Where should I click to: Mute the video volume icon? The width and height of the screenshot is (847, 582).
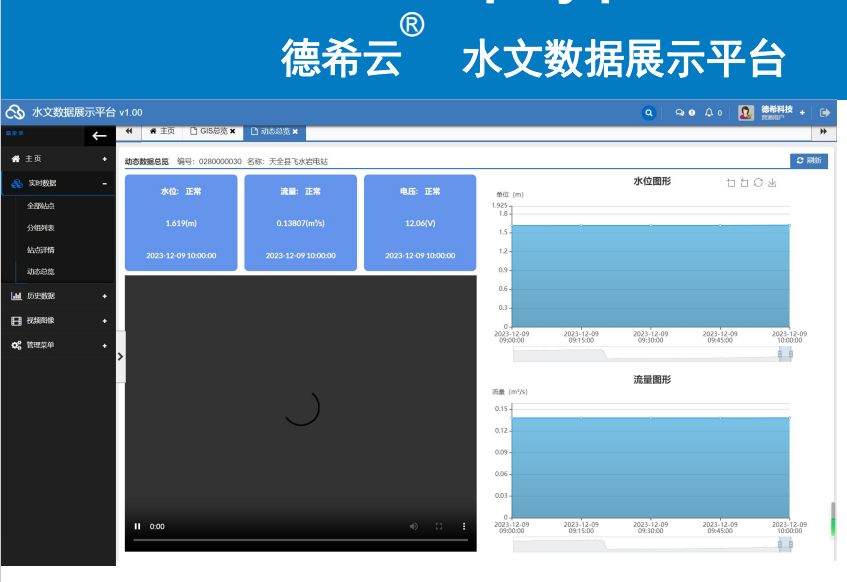pos(414,526)
